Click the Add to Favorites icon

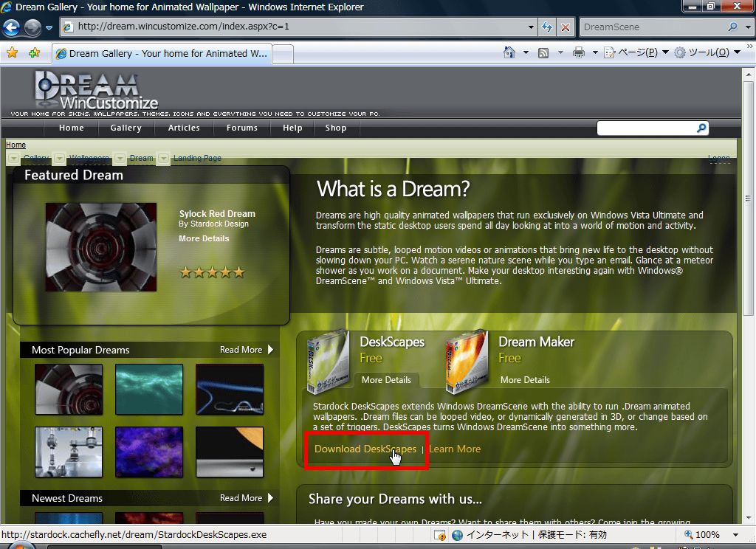(34, 52)
